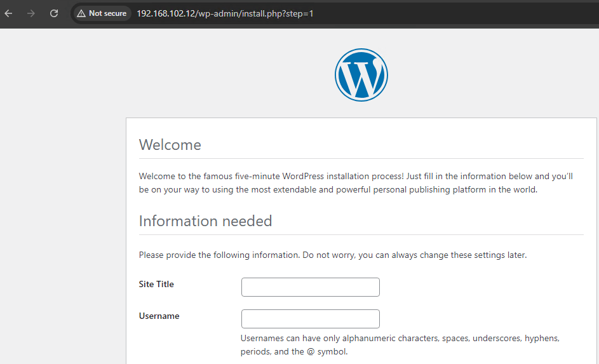This screenshot has height=364, width=599.
Task: Click the browser forward arrow
Action: 31,13
